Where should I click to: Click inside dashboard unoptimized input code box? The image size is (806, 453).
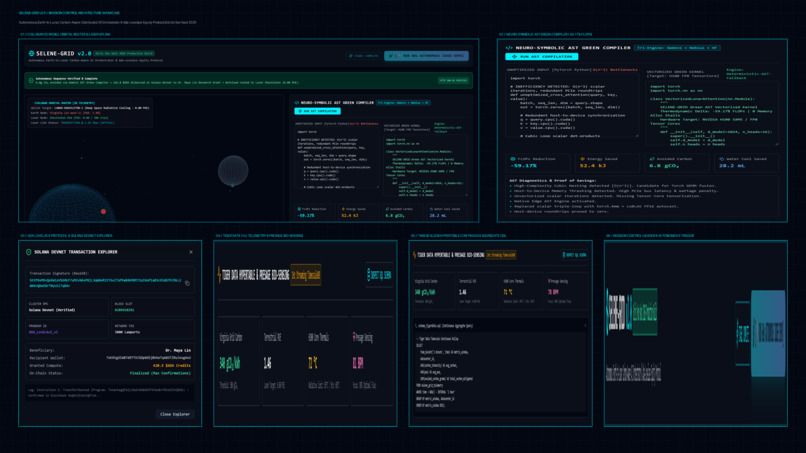[337, 158]
